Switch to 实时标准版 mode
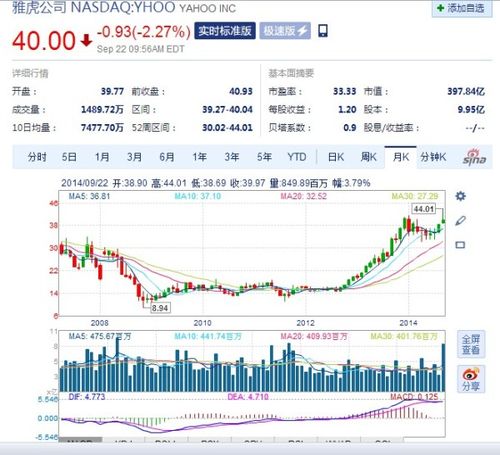The width and height of the screenshot is (500, 455). click(225, 31)
